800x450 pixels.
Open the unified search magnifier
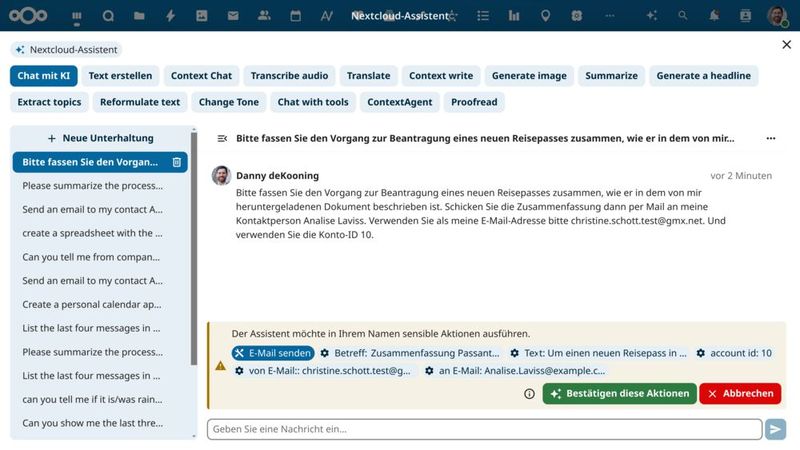click(683, 16)
